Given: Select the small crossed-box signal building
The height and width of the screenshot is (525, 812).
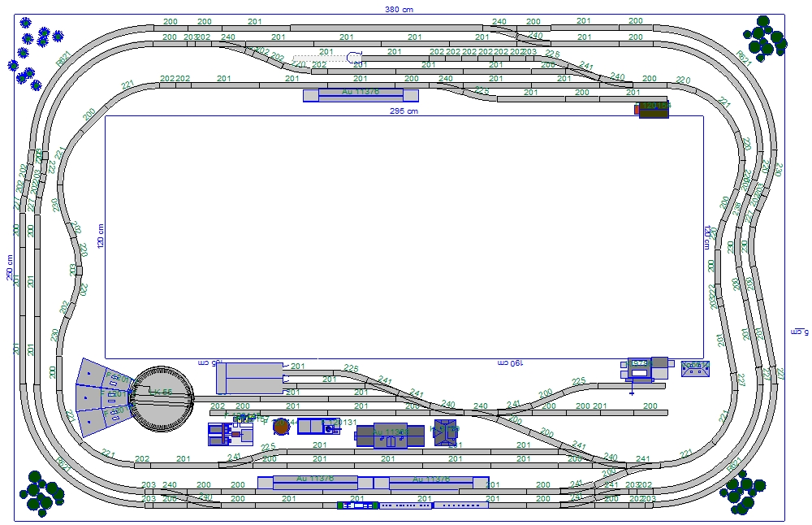Looking at the screenshot, I should click(x=695, y=368).
